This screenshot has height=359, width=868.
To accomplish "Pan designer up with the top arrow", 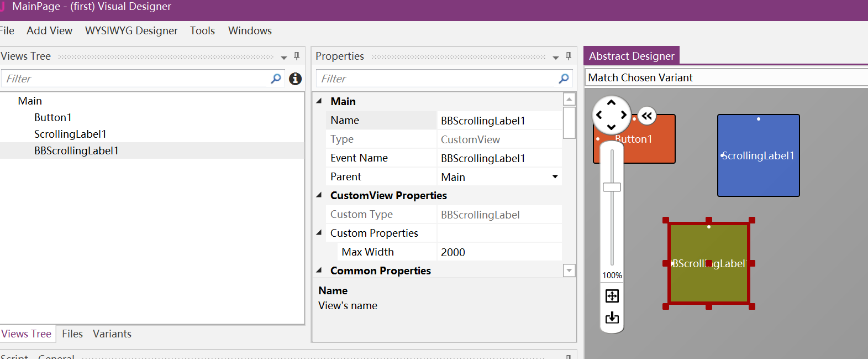I will coord(611,103).
